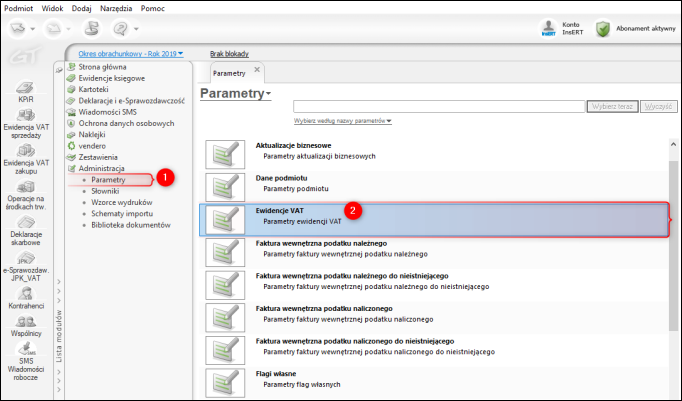This screenshot has height=401, width=682.
Task: Click the parameters list scroll-up arrow
Action: click(673, 144)
